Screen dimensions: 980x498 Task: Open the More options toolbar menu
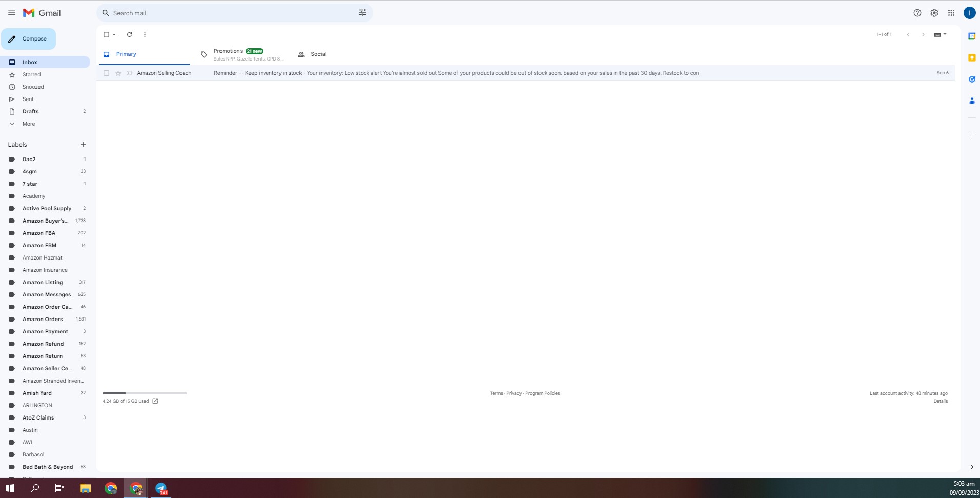tap(145, 34)
